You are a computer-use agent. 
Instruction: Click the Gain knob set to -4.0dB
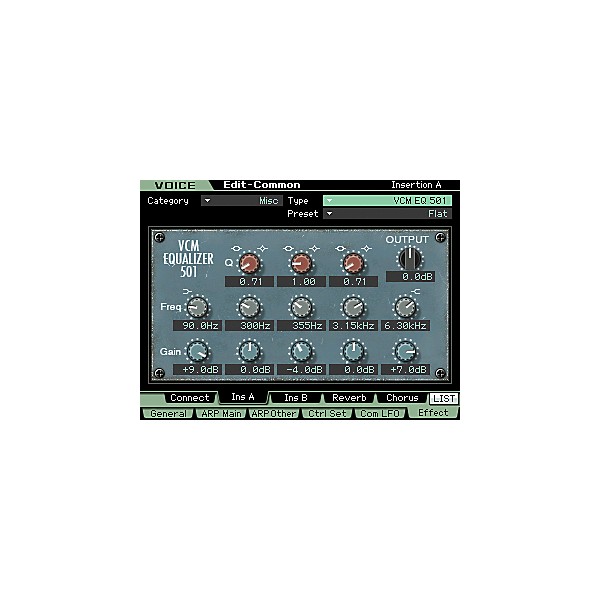(x=302, y=351)
